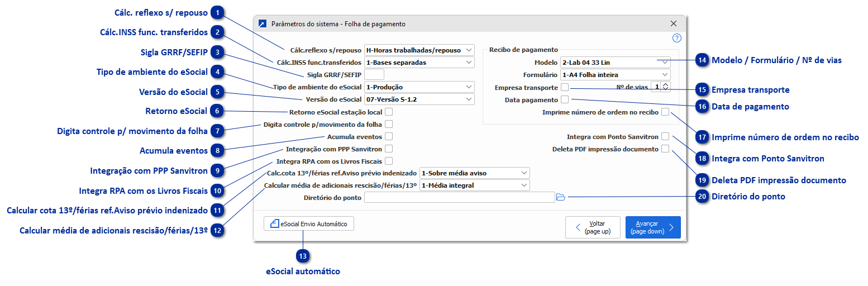The image size is (868, 286).
Task: Expand the Modelo recibo dropdown
Action: (616, 63)
